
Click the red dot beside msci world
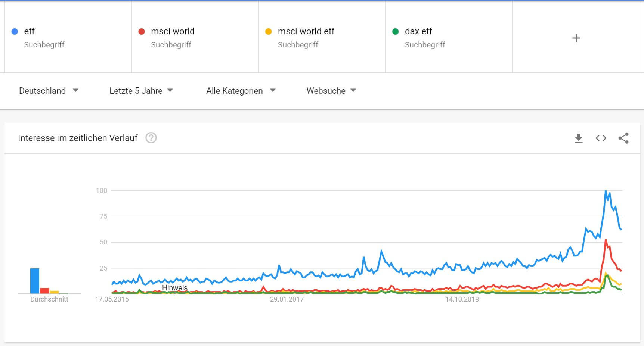tap(142, 31)
